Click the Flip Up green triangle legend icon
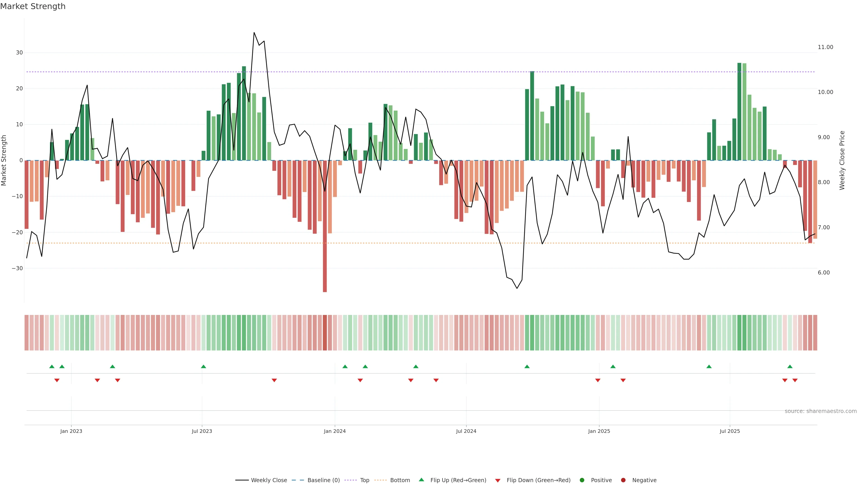868x488 pixels. 421,480
